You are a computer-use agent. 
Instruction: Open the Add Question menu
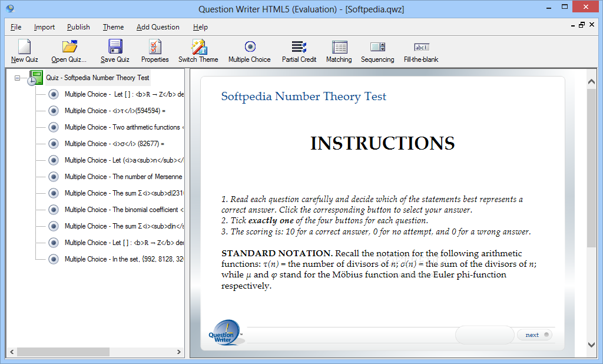coord(158,27)
